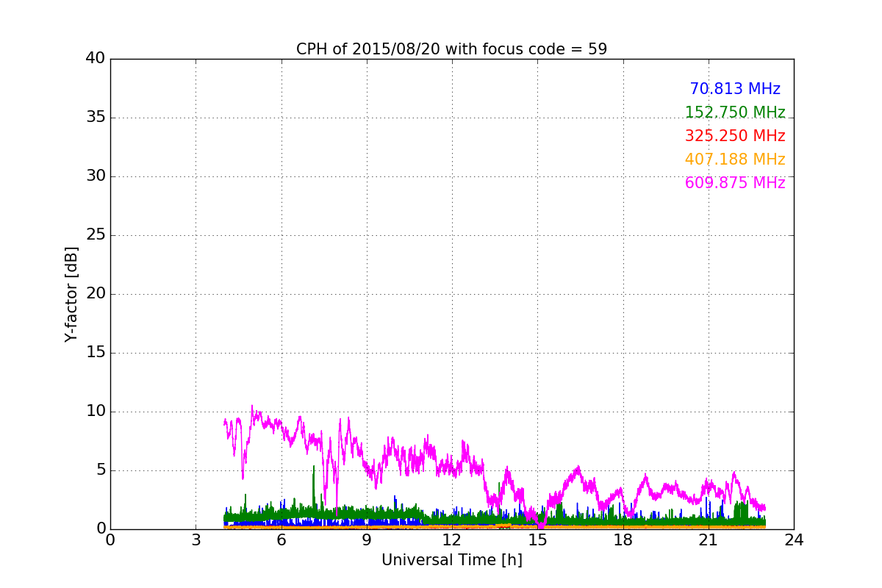Click the x-axis tick label 15

537,540
